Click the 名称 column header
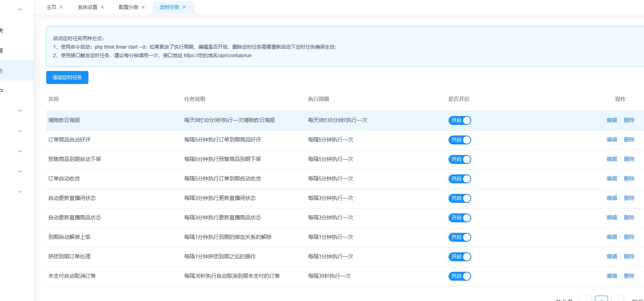Viewport: 644px width, 301px height. [54, 99]
